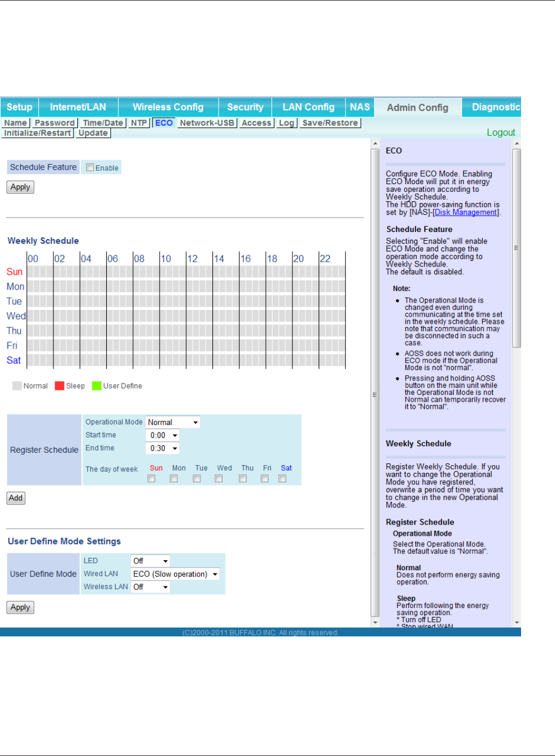
Task: Select the Admin Config tab
Action: click(x=418, y=107)
